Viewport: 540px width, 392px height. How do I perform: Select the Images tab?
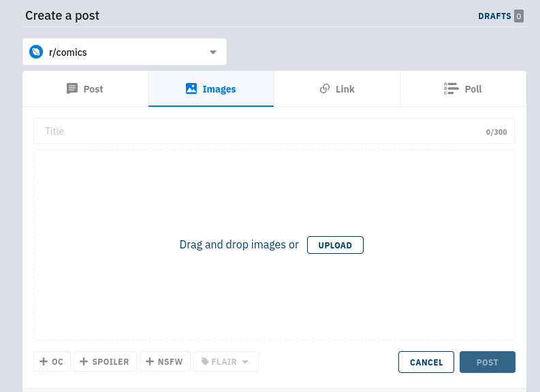coord(211,88)
